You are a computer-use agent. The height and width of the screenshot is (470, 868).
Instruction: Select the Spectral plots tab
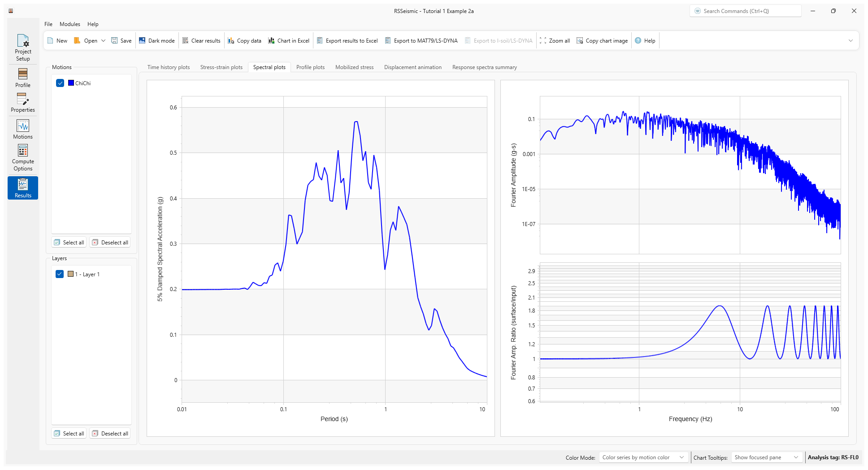click(269, 67)
